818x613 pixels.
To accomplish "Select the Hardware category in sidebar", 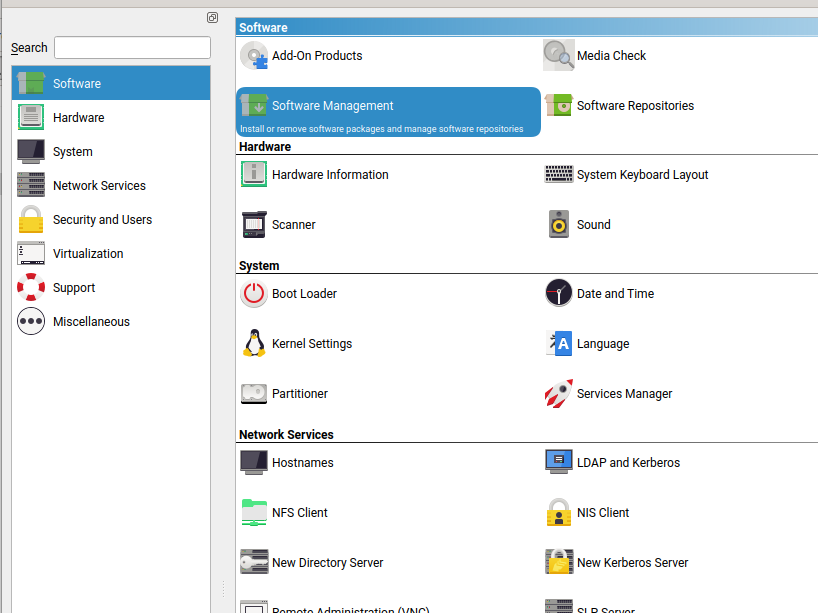I will tap(111, 117).
